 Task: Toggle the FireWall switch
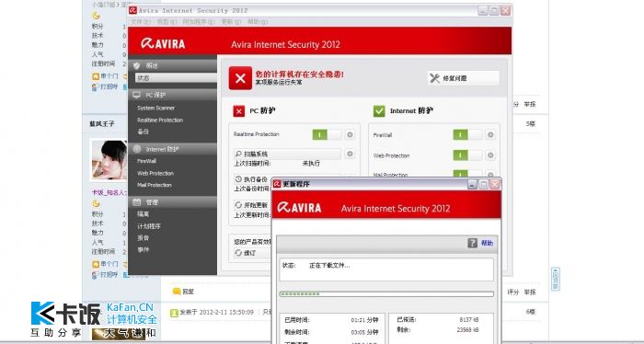click(x=467, y=134)
